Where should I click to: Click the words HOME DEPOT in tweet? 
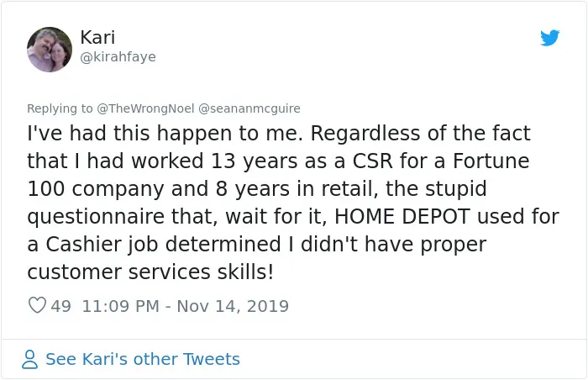pyautogui.click(x=402, y=217)
